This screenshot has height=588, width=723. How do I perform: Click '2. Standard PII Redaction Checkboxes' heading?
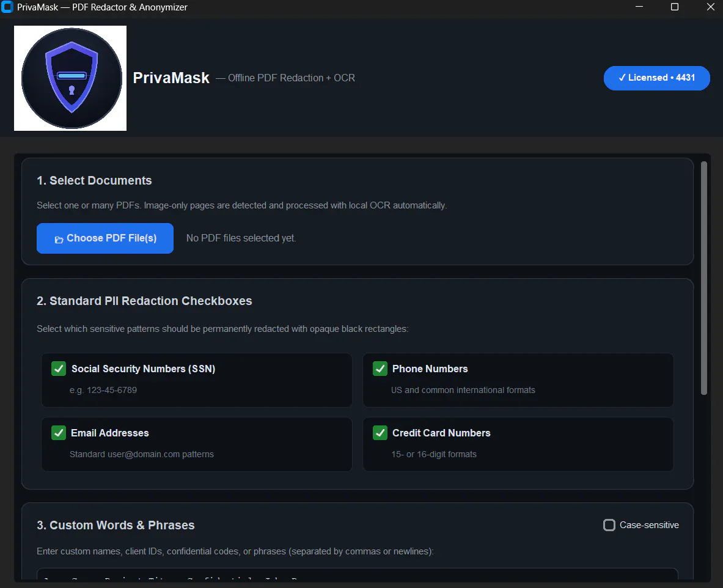coord(144,301)
